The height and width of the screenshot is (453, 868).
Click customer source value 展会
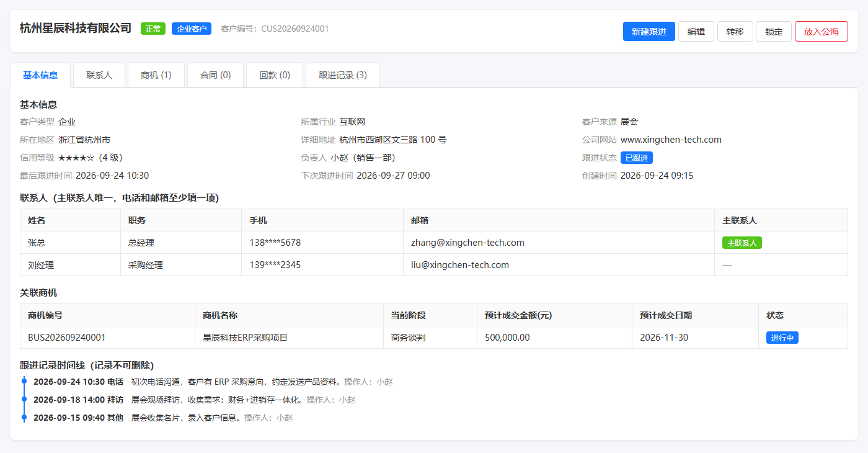[629, 122]
